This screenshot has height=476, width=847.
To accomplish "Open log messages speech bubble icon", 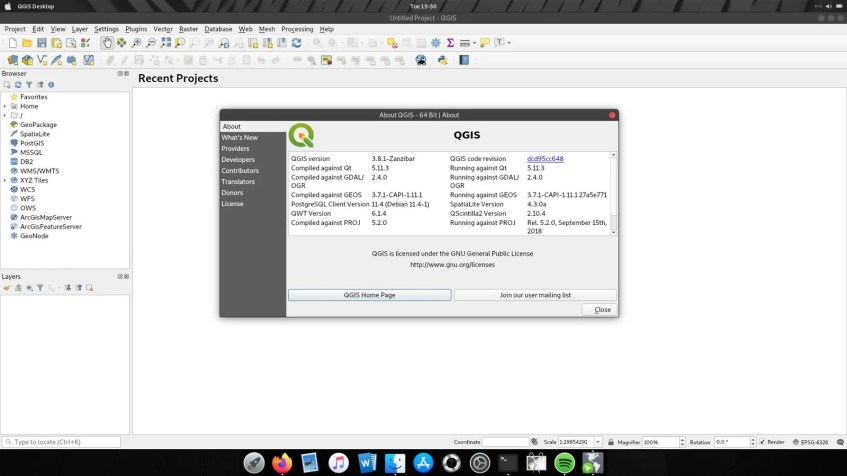I will coord(840,442).
